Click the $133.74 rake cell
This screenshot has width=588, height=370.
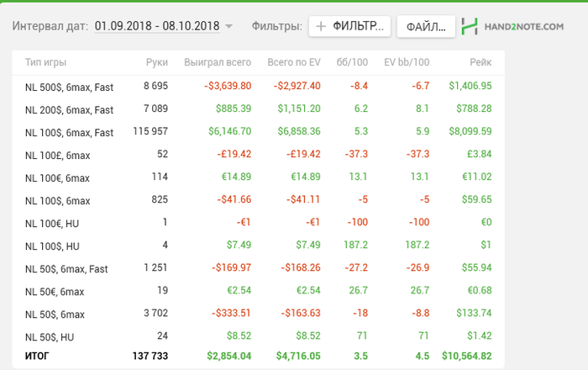pos(474,313)
